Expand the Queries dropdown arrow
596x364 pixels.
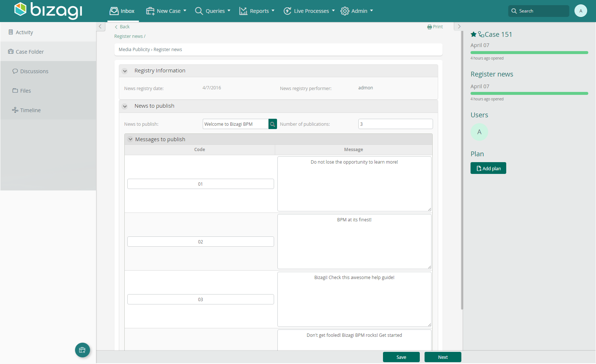(229, 11)
